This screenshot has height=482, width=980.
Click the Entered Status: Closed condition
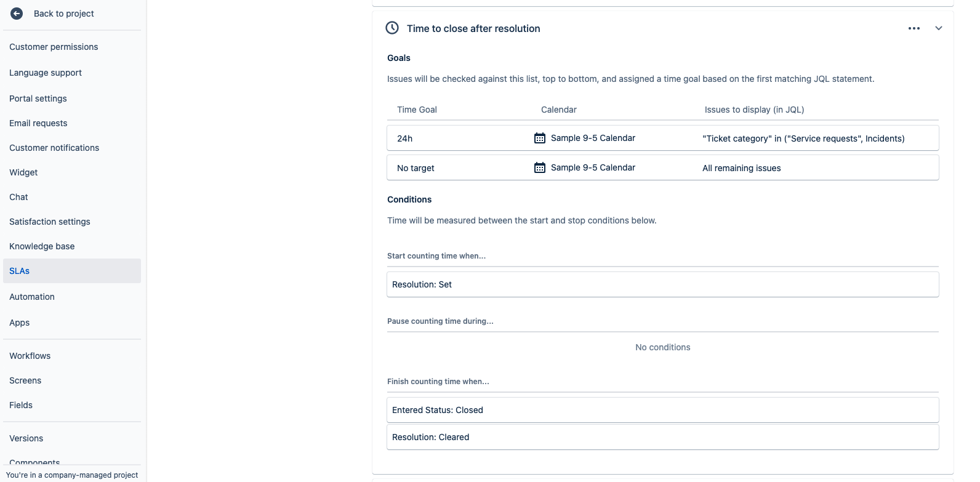click(x=438, y=410)
